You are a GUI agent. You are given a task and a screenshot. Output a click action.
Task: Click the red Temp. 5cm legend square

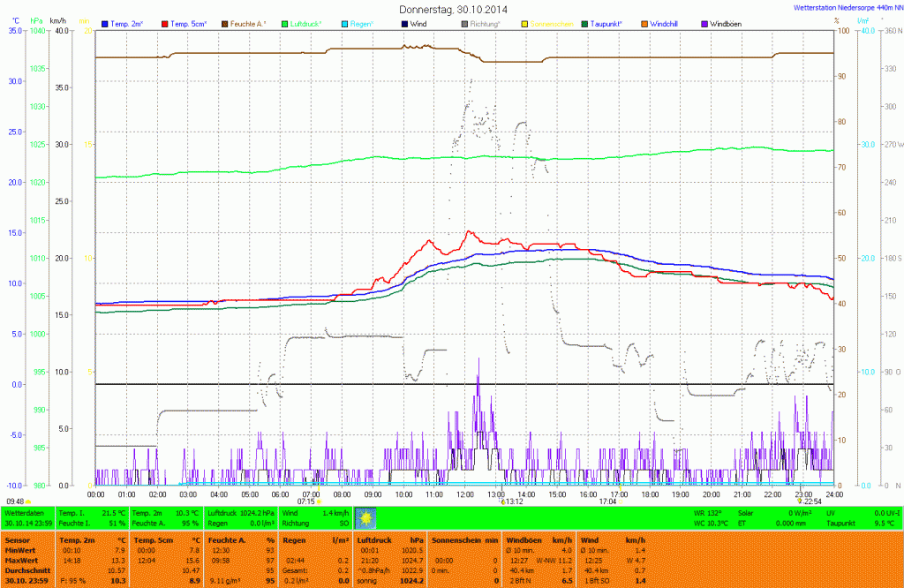[166, 22]
